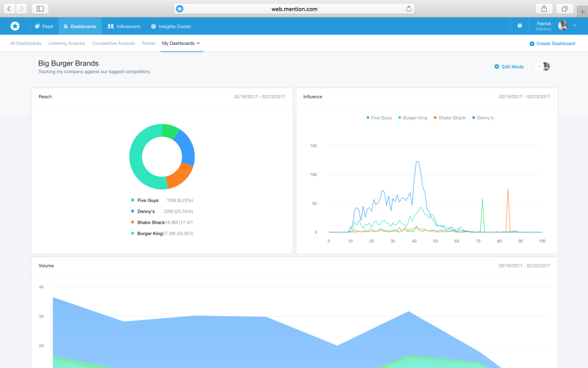Image resolution: width=588 pixels, height=368 pixels.
Task: Click the web.mention.com address field
Action: point(294,9)
